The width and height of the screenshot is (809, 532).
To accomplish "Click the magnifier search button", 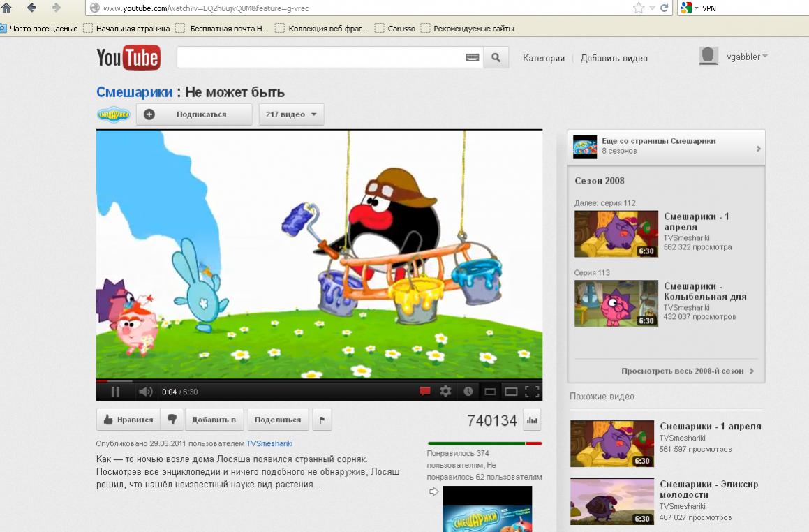I will click(496, 58).
